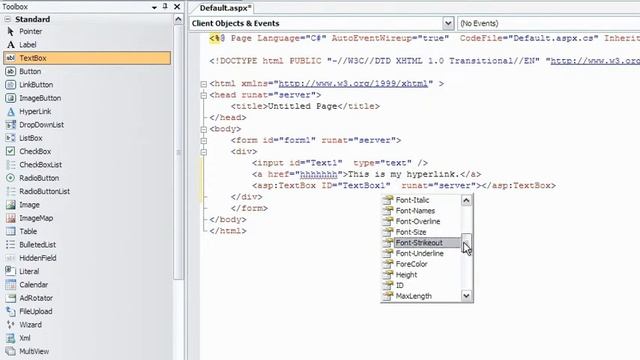Select the Xml control icon
The width and height of the screenshot is (640, 360).
[11, 338]
